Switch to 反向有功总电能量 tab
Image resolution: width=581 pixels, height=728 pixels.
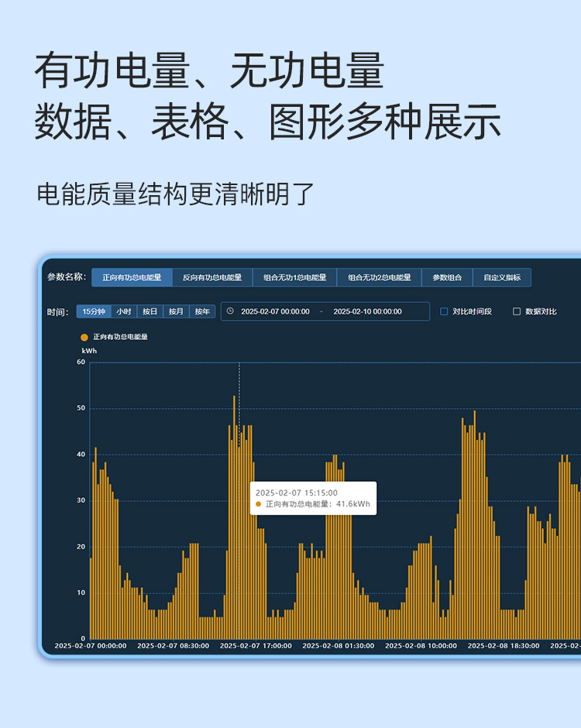pos(212,277)
